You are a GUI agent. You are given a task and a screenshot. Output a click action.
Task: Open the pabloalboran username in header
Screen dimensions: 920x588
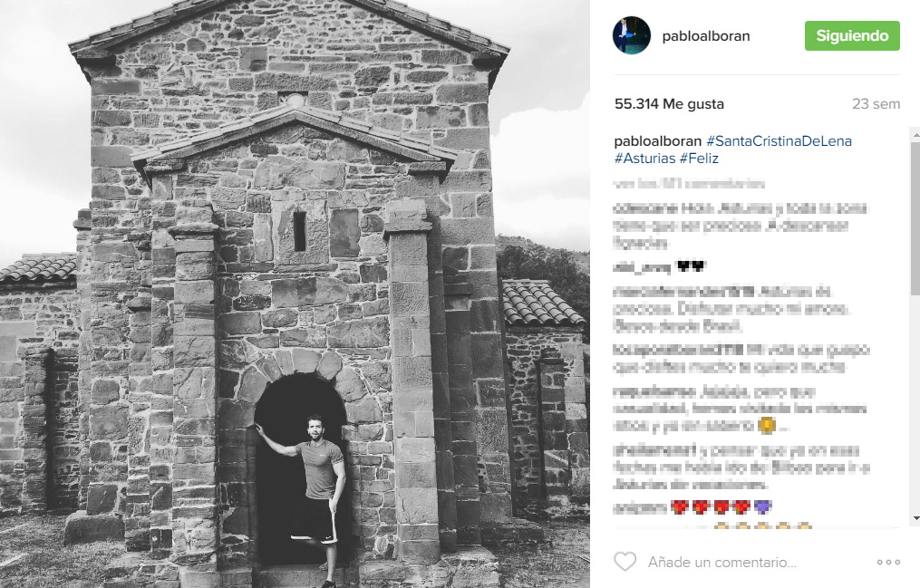tap(706, 35)
